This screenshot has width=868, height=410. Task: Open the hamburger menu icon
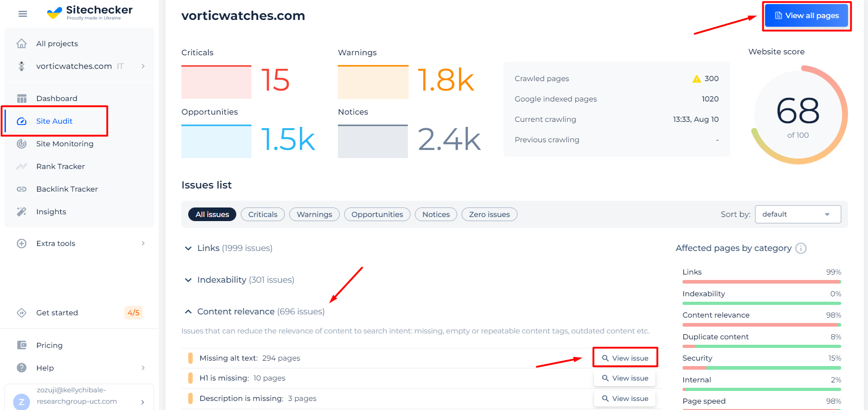click(x=23, y=14)
